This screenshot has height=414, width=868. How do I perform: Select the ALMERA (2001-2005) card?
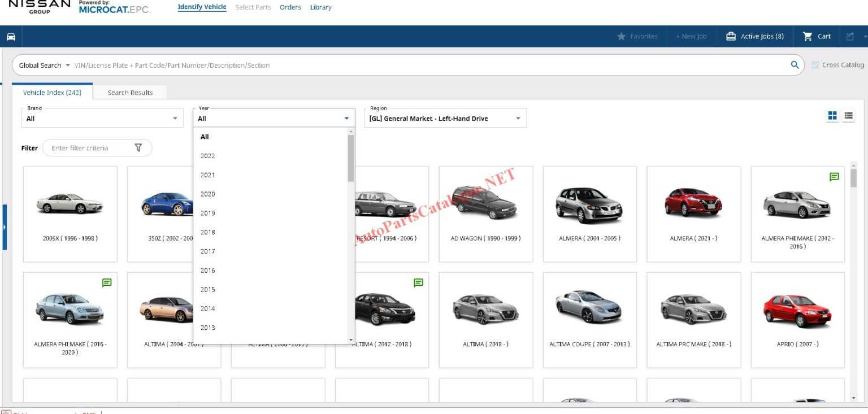tap(590, 214)
